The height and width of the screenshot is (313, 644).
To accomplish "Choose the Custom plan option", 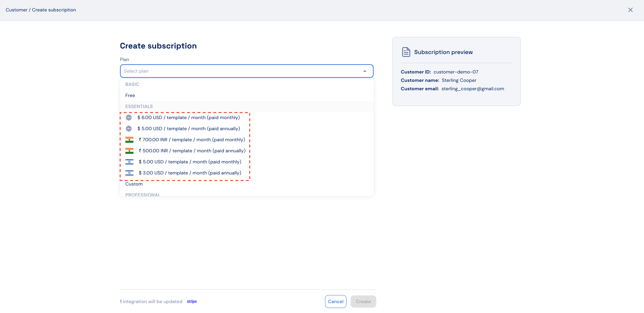I will (134, 184).
